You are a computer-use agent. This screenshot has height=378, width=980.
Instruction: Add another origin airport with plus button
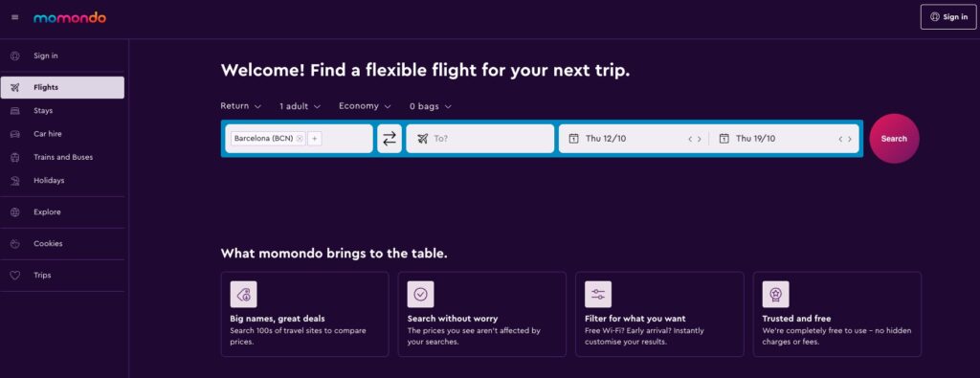(314, 139)
